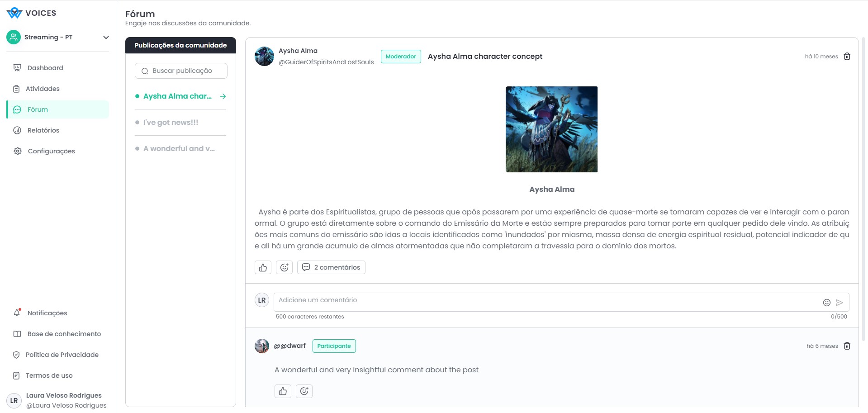
Task: Send the comment with the arrow icon
Action: click(840, 303)
